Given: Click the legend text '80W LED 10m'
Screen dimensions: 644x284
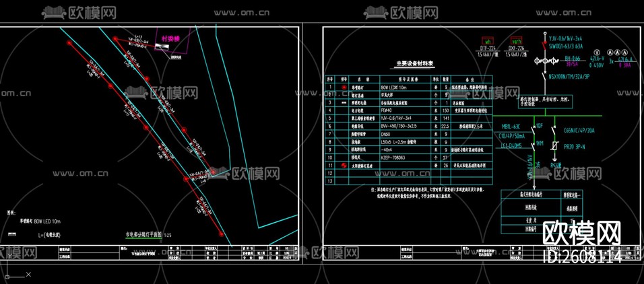Looking at the screenshot, I should click(x=47, y=221).
